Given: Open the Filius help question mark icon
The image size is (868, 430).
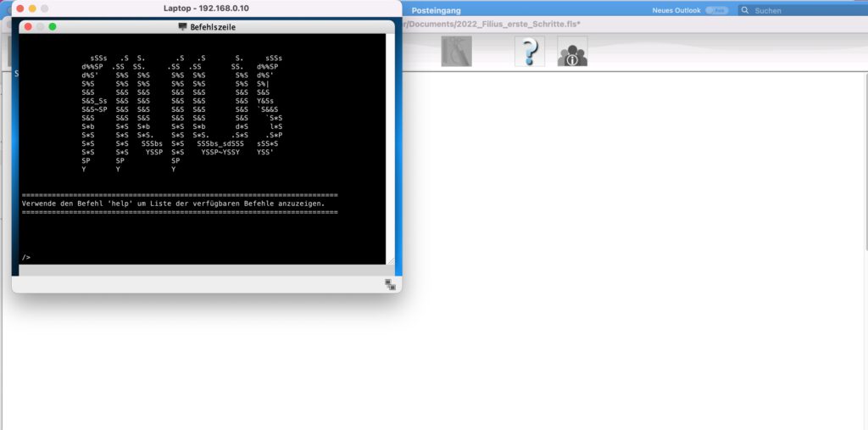Looking at the screenshot, I should point(530,52).
